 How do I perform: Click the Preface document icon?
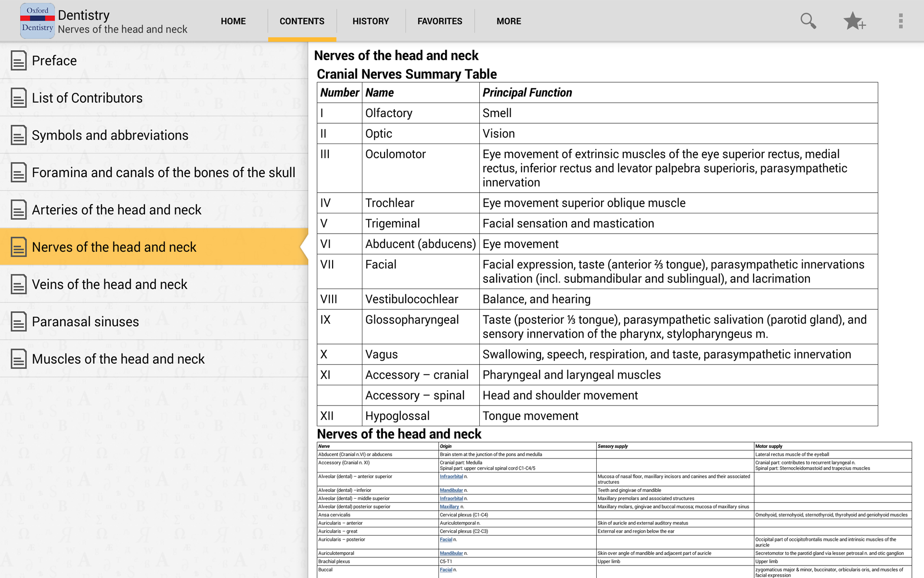[18, 61]
